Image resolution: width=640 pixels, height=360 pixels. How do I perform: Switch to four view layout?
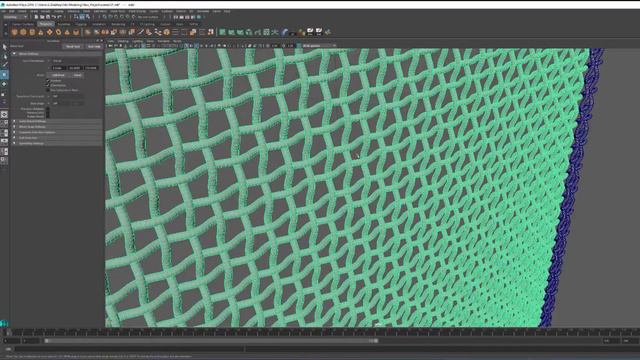coord(4,124)
